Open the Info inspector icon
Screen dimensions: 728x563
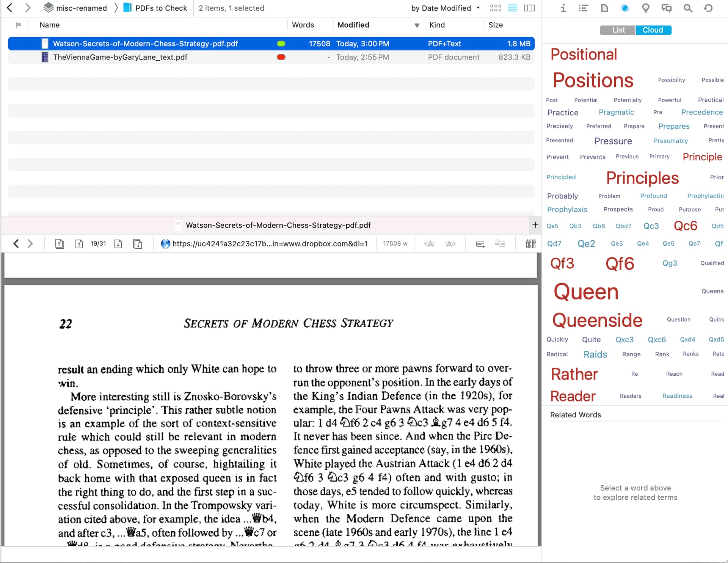(563, 8)
